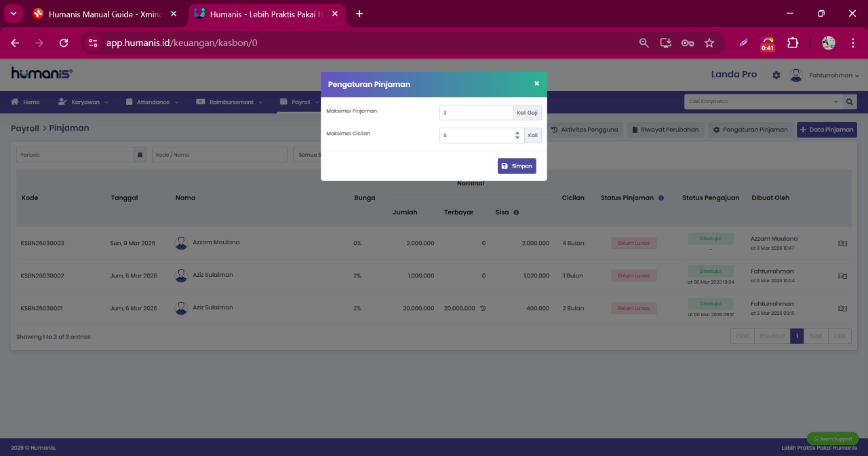Click the history icon beside 20.000.000 Terbayar
Viewport: 868px width, 456px height.
(483, 308)
